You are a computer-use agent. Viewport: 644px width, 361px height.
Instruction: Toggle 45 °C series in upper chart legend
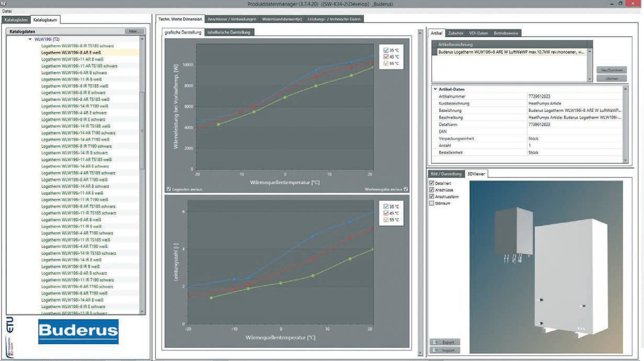386,57
